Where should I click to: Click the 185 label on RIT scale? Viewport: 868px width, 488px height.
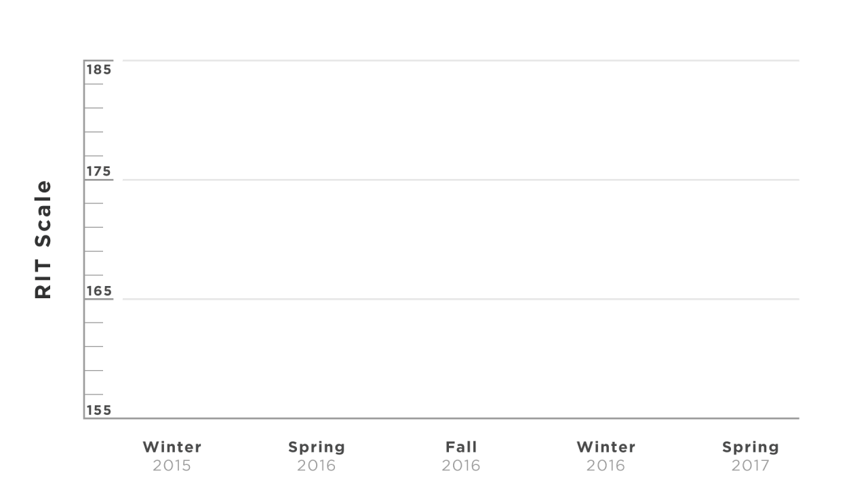coord(98,69)
